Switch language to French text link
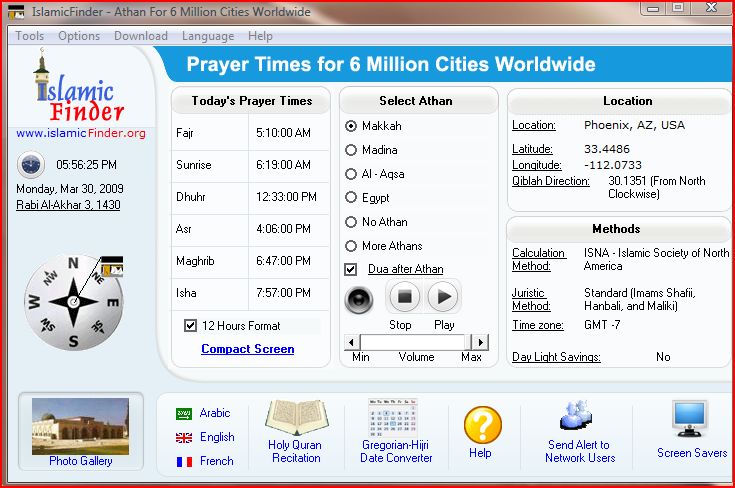Viewport: 735px width, 488px height. click(x=217, y=461)
